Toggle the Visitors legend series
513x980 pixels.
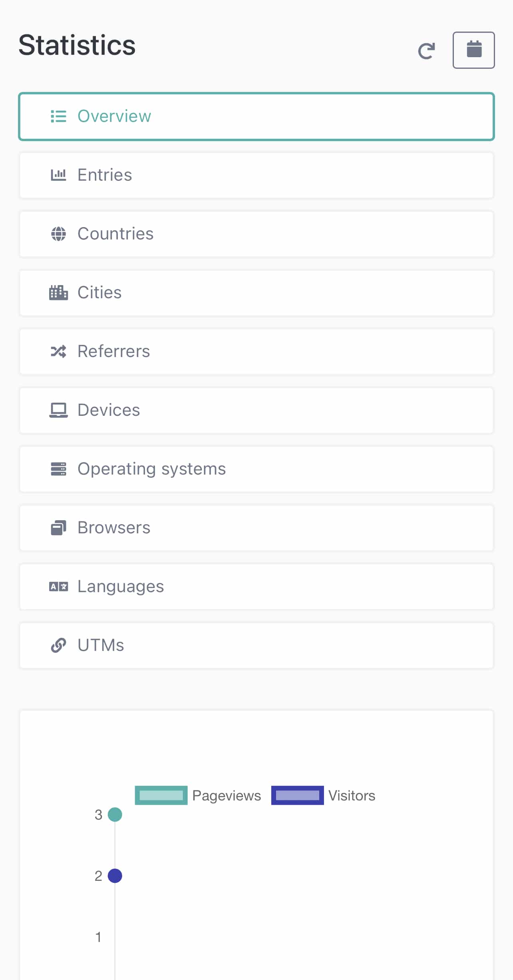coord(352,796)
